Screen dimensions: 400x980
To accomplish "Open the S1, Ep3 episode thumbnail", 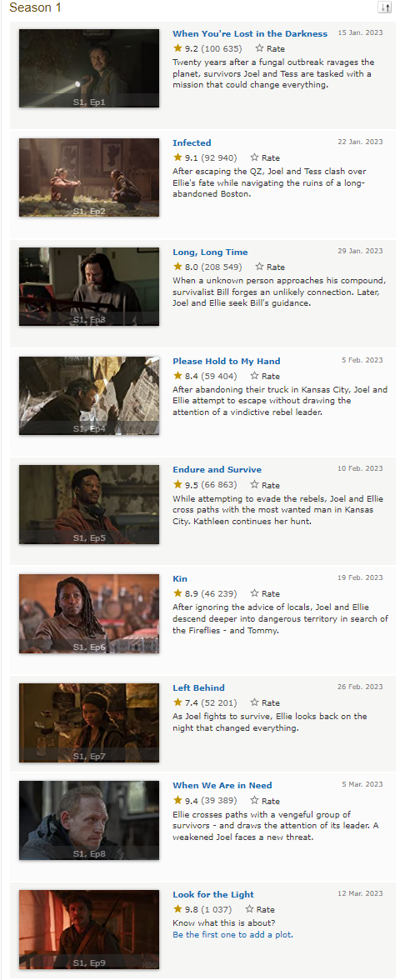I will [88, 287].
